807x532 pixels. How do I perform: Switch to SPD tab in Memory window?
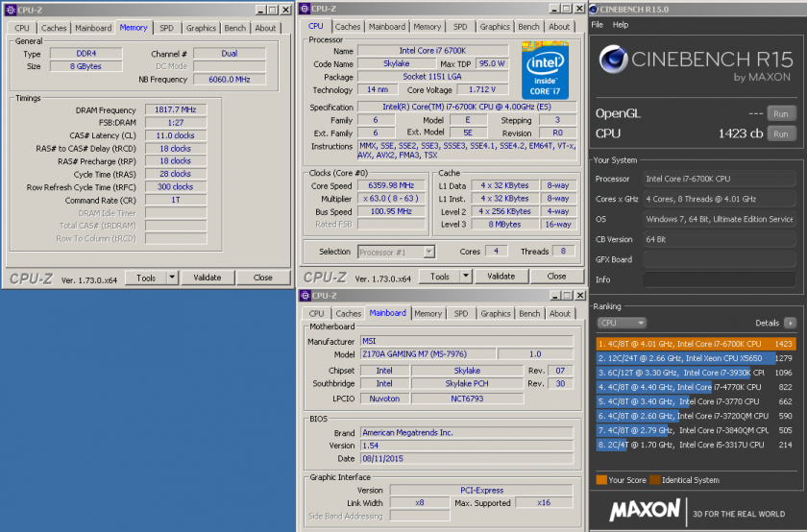[x=166, y=28]
